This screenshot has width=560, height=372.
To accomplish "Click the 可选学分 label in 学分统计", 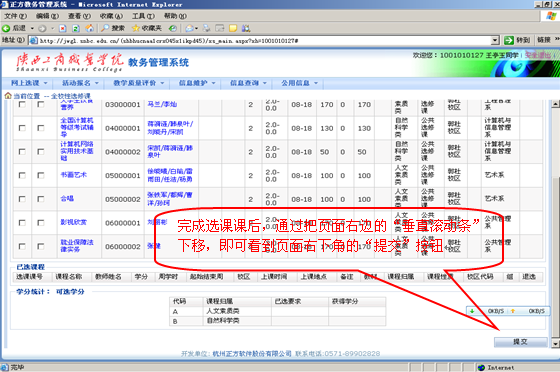I will (70, 292).
